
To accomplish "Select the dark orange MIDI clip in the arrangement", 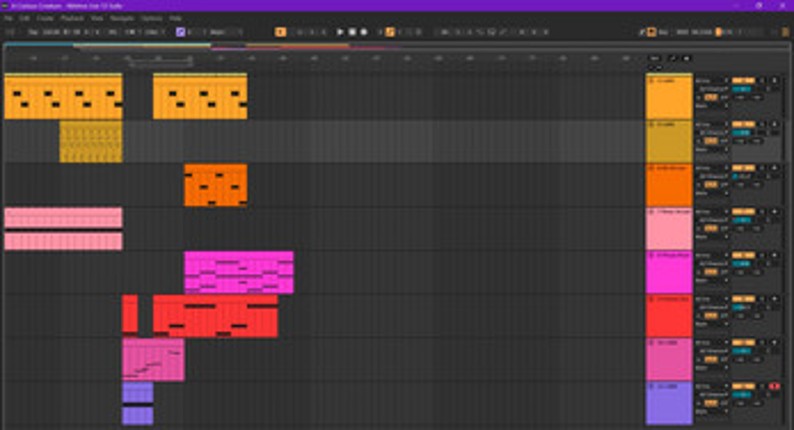I will point(215,184).
